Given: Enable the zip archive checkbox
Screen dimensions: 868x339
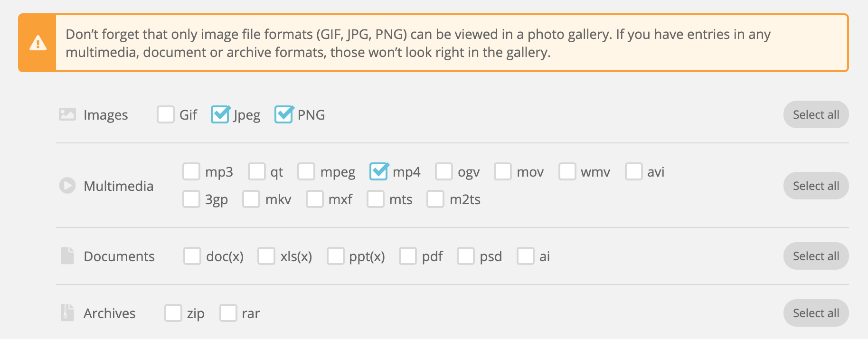Looking at the screenshot, I should coord(173,313).
